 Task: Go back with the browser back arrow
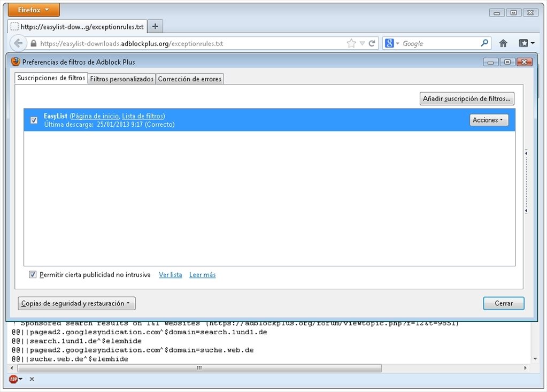tap(18, 43)
